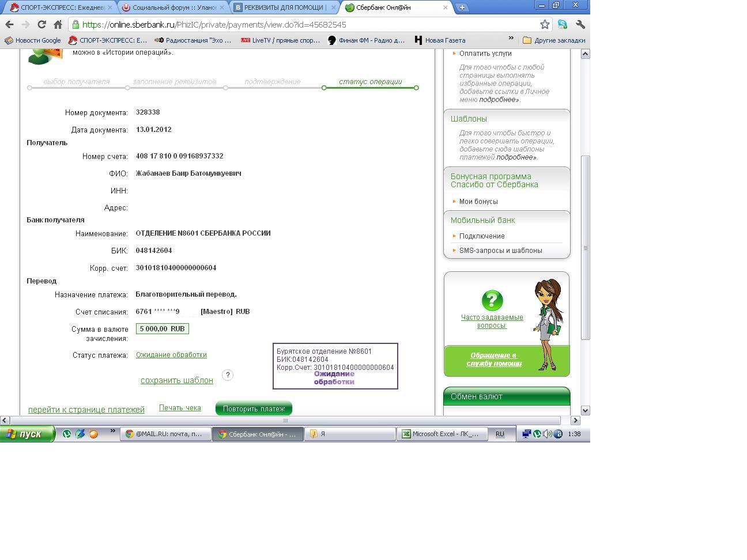This screenshot has height=560, width=747.
Task: Click сохранить шаблон link
Action: point(177,380)
